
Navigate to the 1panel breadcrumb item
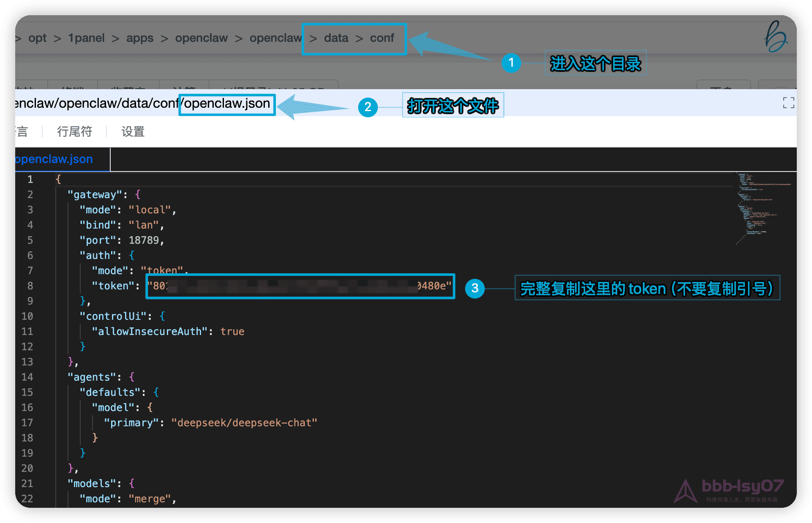[x=86, y=38]
